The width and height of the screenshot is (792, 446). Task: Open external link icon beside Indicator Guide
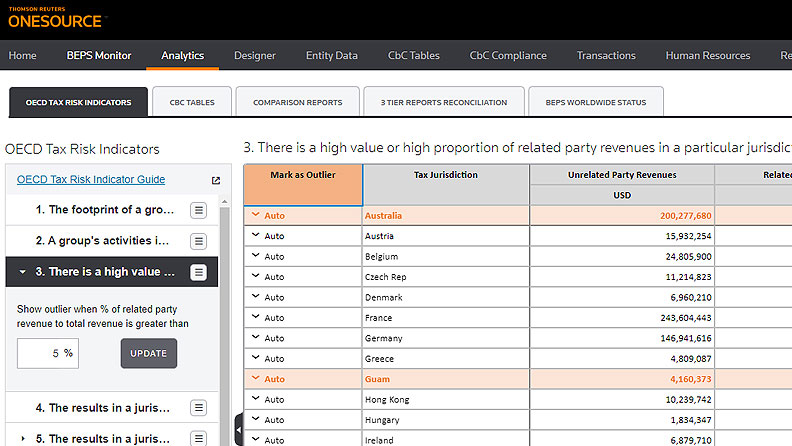215,181
